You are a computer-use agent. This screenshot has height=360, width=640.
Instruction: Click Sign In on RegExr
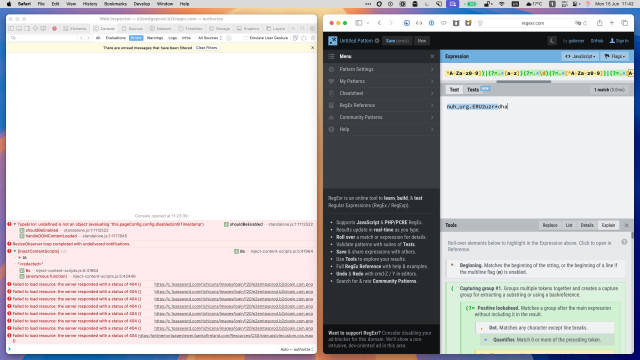(x=619, y=41)
